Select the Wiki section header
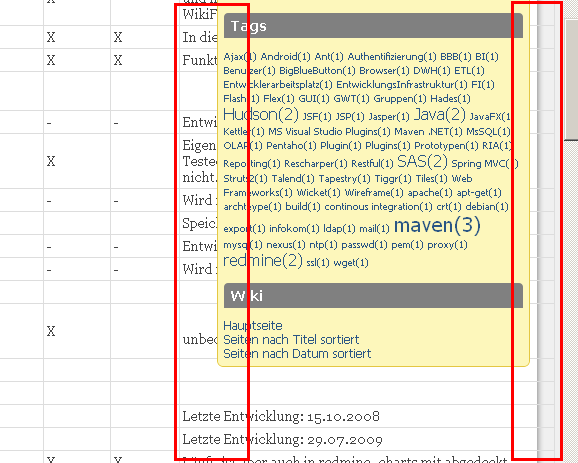578x463 pixels. (373, 296)
